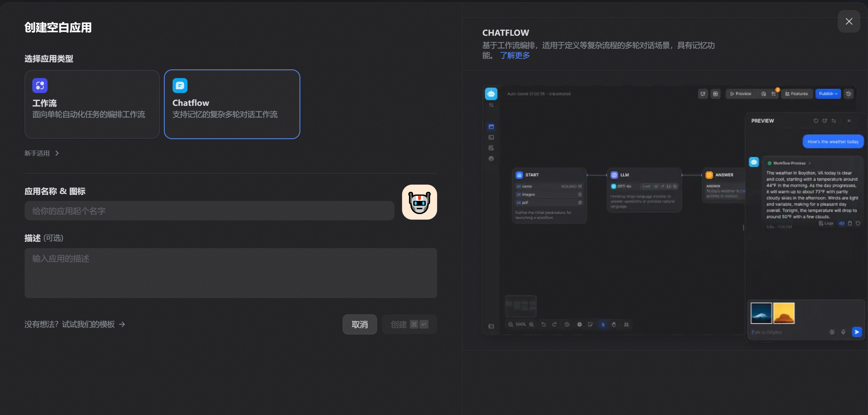Screen dimensions: 868x415
Task: Click the app name input field
Action: (x=209, y=211)
